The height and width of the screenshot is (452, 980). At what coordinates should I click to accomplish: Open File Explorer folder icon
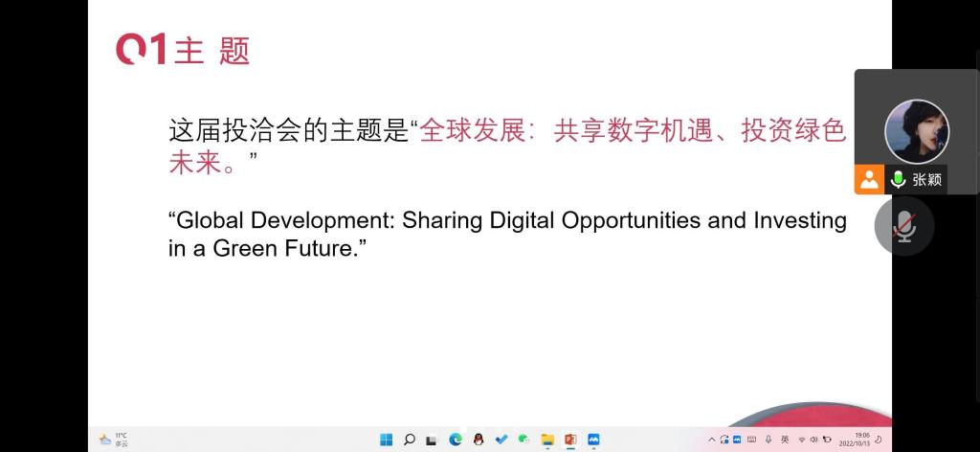coord(547,440)
